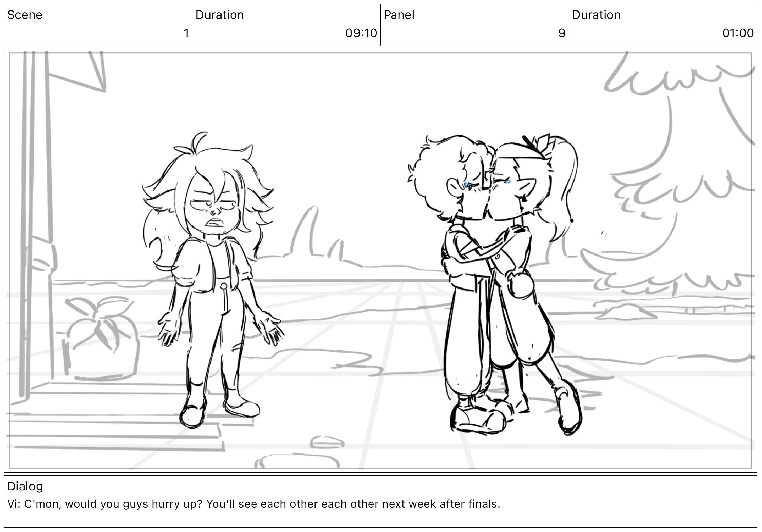Click the "Dialog" section label
The height and width of the screenshot is (532, 762).
click(x=25, y=486)
